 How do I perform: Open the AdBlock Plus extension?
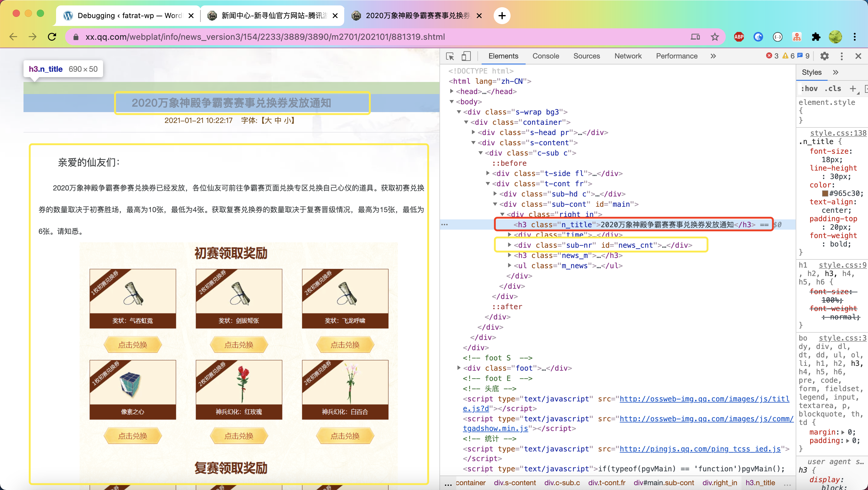(x=739, y=37)
